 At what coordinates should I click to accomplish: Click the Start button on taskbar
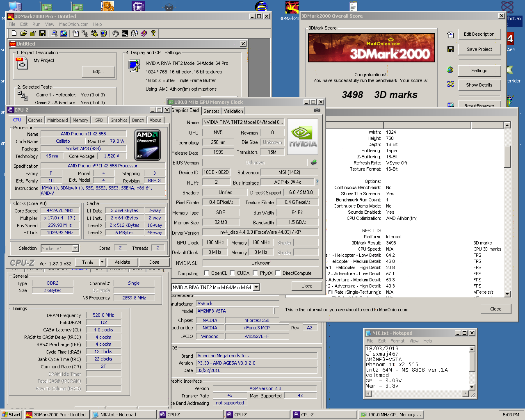[x=11, y=415]
